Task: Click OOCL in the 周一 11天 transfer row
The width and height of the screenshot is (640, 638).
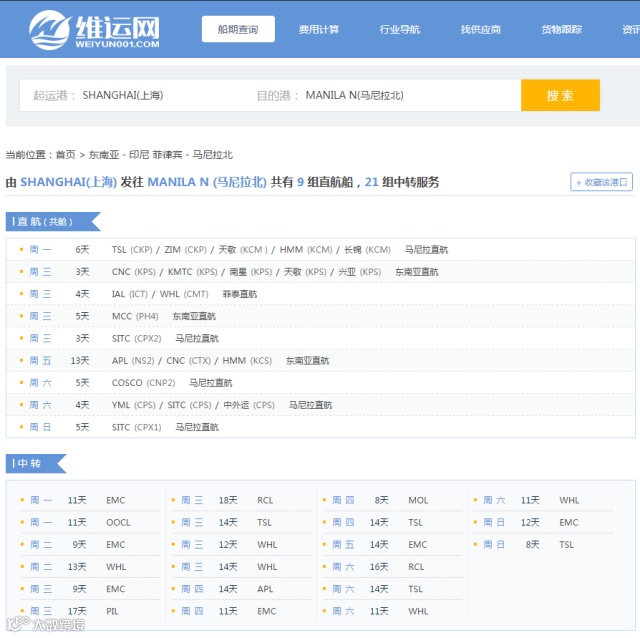Action: point(118,522)
